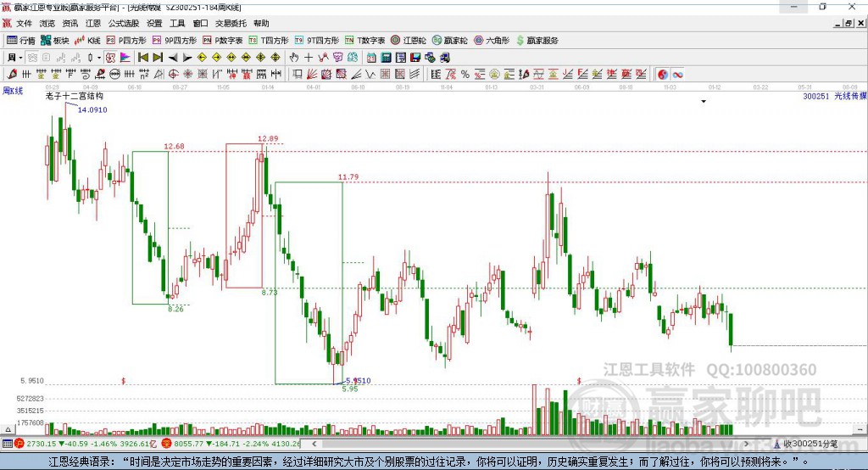Open the calendar date icon
868x470 pixels.
coord(371,58)
